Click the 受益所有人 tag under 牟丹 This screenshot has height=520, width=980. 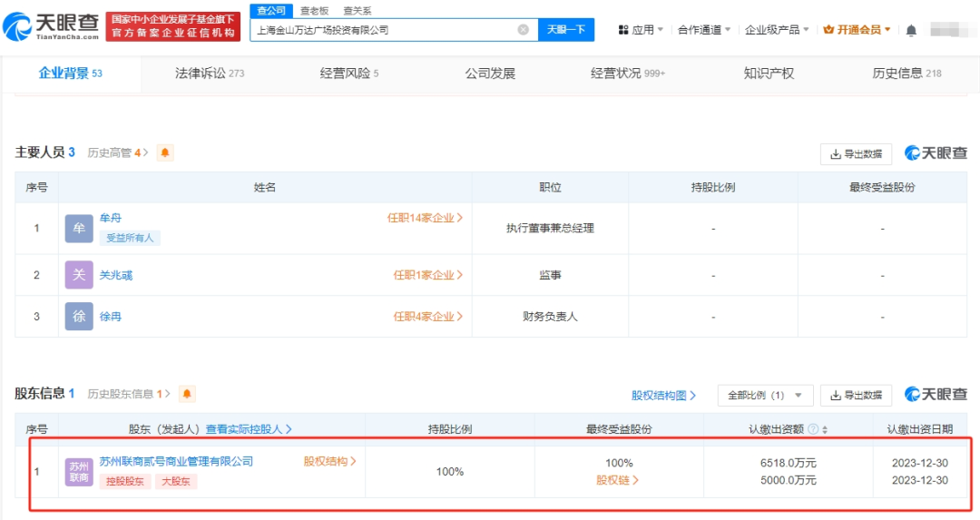[130, 238]
